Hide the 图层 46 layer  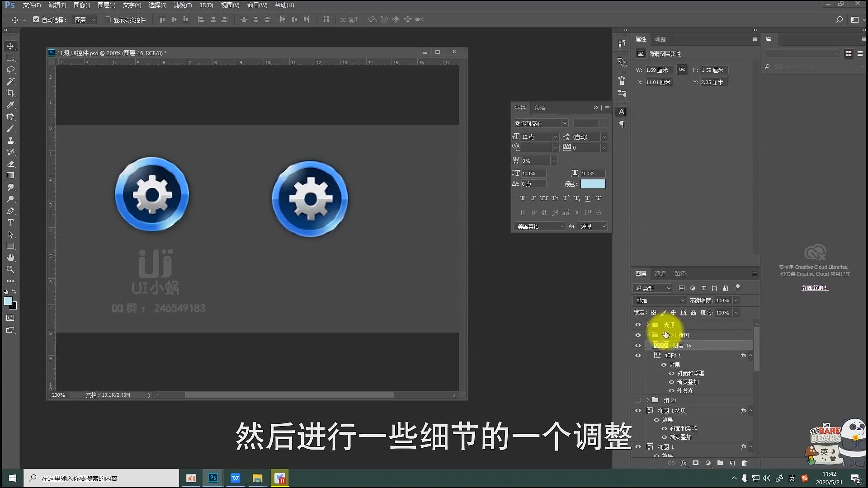tap(638, 346)
